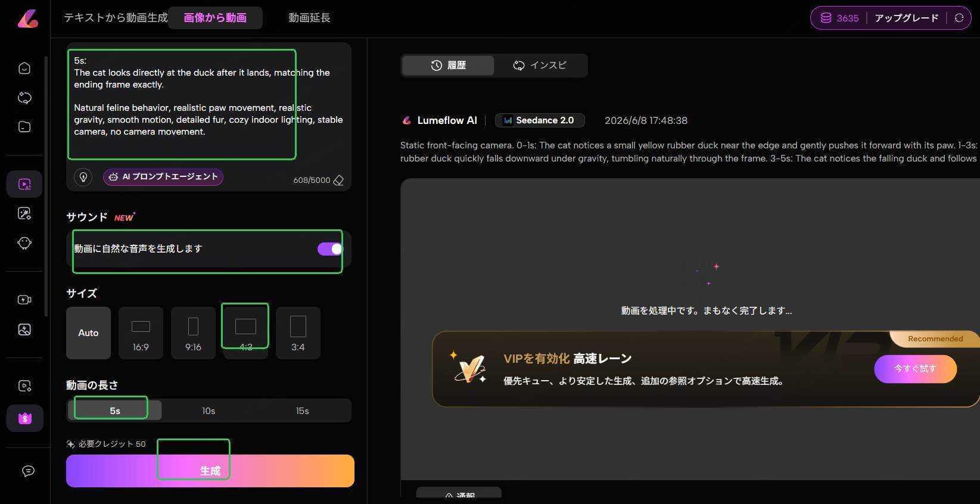Select the 9:16 aspect ratio
Screen dimensions: 980x504
pos(193,333)
